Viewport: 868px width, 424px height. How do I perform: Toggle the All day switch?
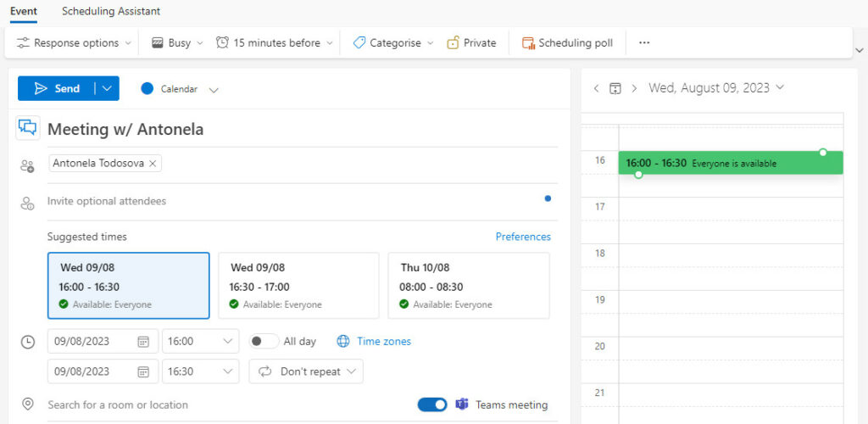[x=264, y=341]
